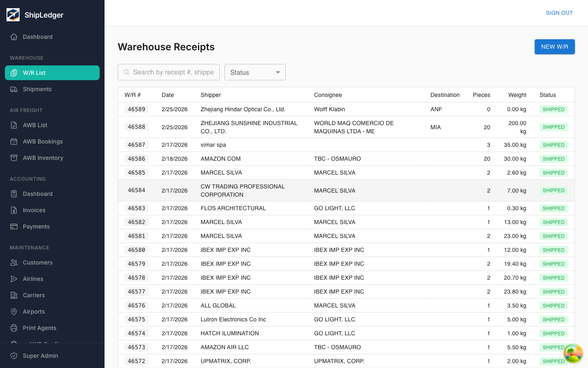Viewport: 588px width, 368px height.
Task: Click receipt number 46579
Action: coord(136,264)
